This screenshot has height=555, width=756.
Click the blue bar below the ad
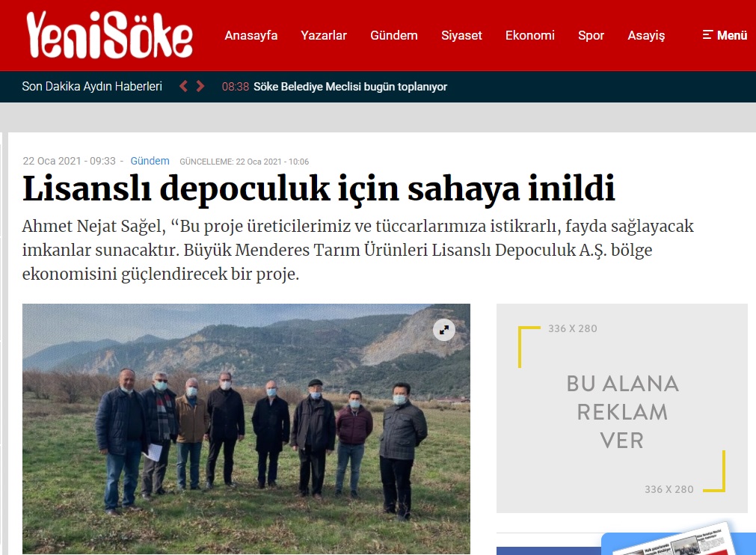(549, 551)
